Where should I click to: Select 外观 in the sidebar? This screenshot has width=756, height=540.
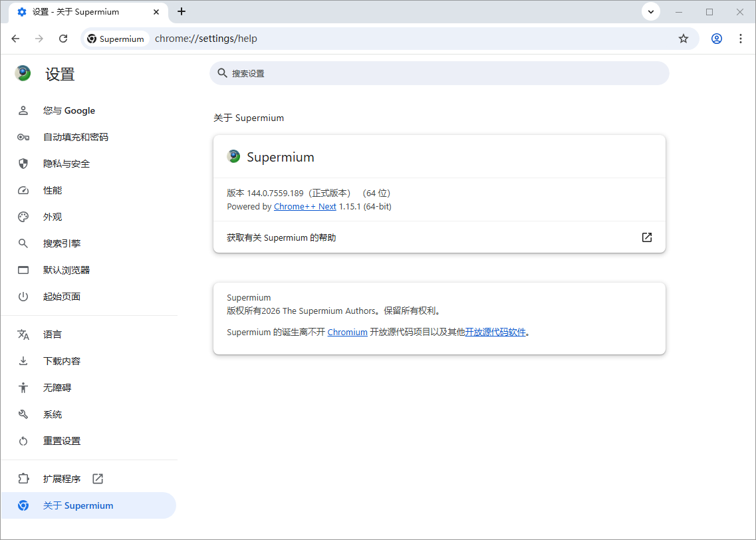coord(53,217)
